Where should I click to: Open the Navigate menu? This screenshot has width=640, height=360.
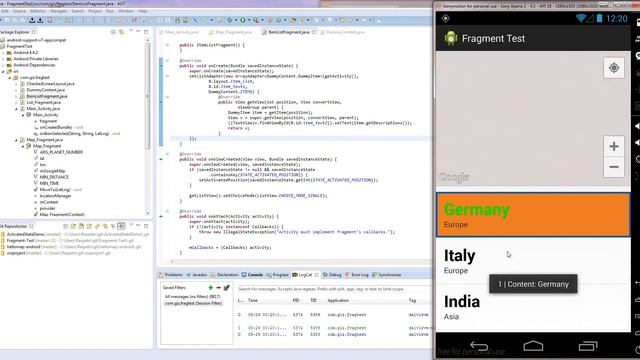[x=59, y=11]
